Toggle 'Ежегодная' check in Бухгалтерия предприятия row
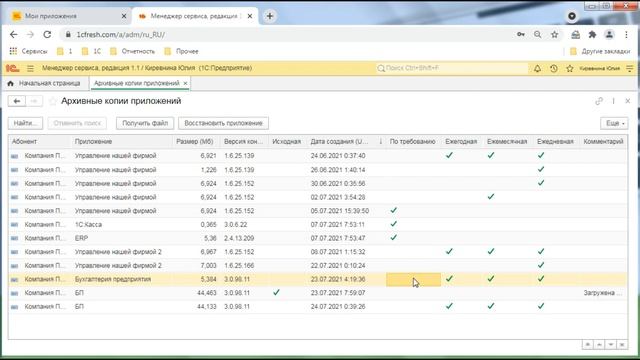 [x=449, y=279]
